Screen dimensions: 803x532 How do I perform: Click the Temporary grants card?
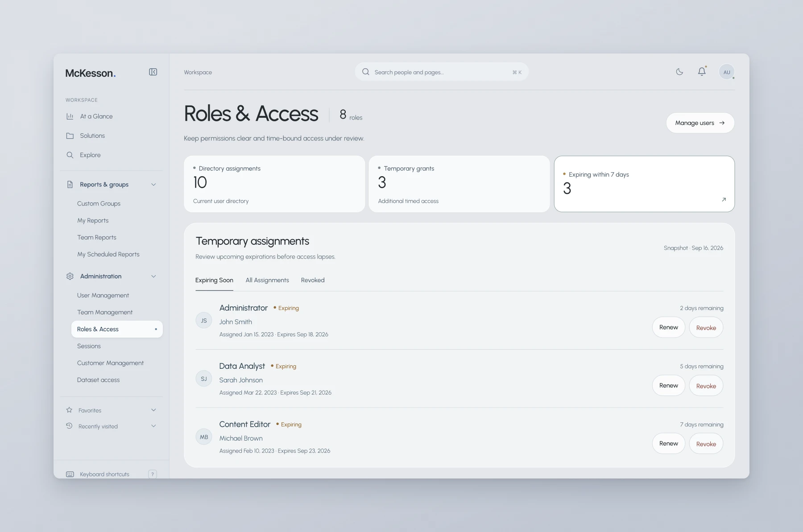pos(459,184)
